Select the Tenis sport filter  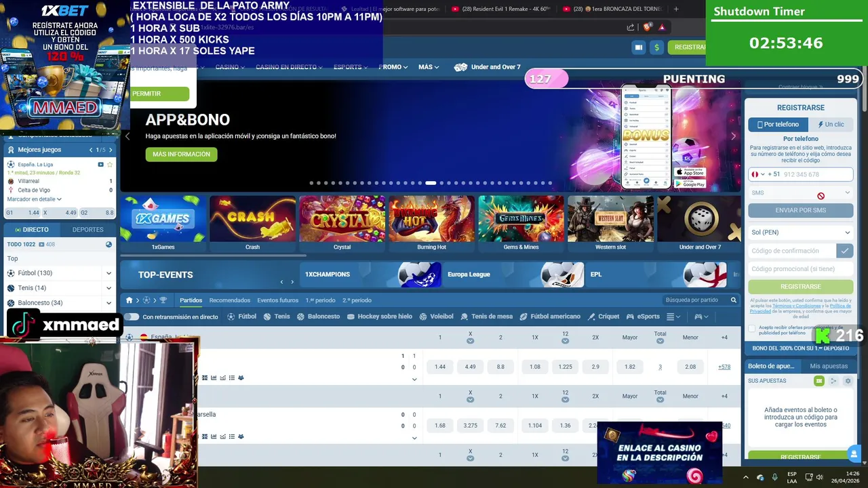[x=277, y=317]
